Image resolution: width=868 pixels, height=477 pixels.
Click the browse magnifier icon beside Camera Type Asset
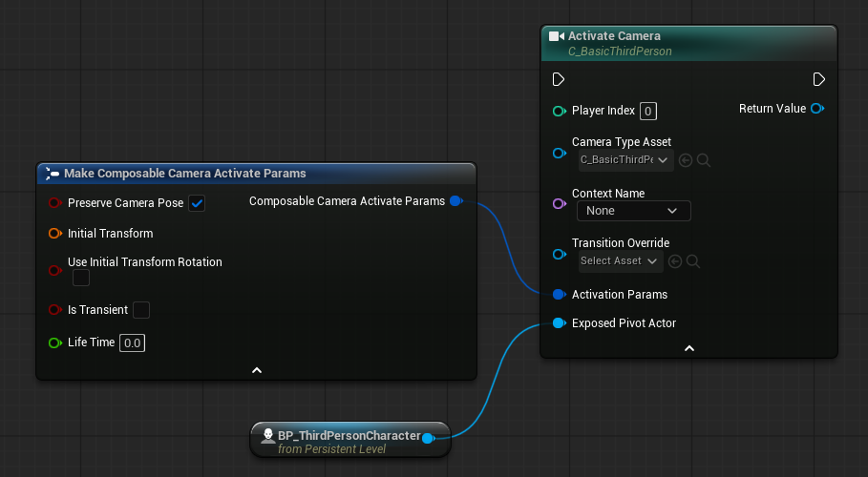coord(704,159)
